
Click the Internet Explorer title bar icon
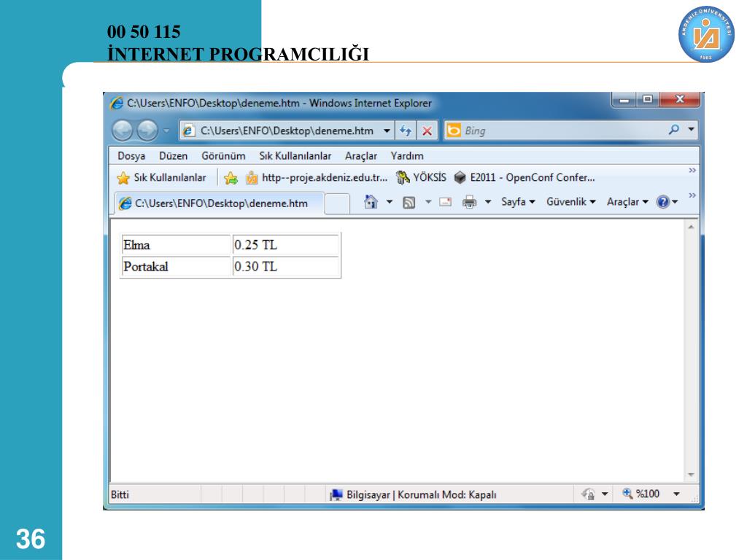(x=116, y=103)
